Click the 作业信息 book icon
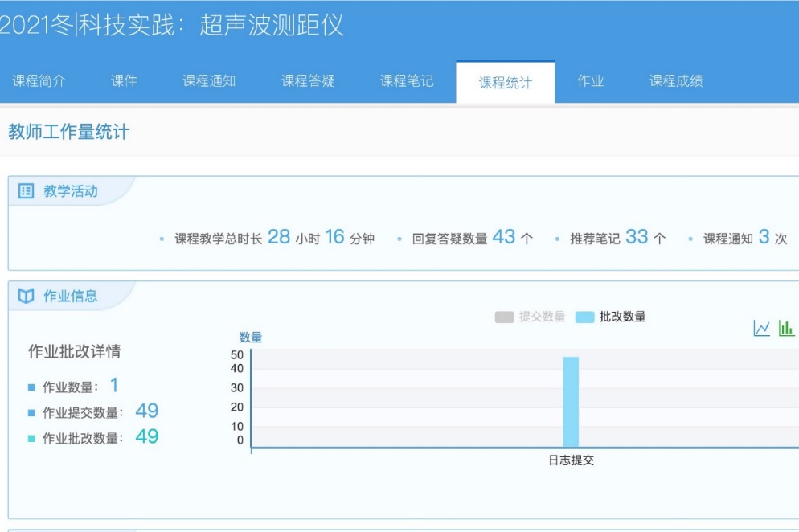This screenshot has height=532, width=799. pyautogui.click(x=26, y=297)
